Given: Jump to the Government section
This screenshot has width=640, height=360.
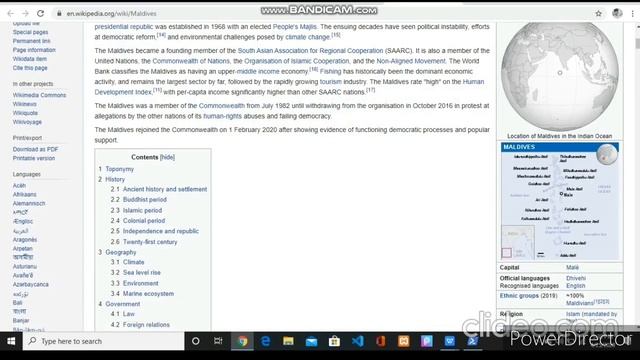Looking at the screenshot, I should (x=122, y=304).
